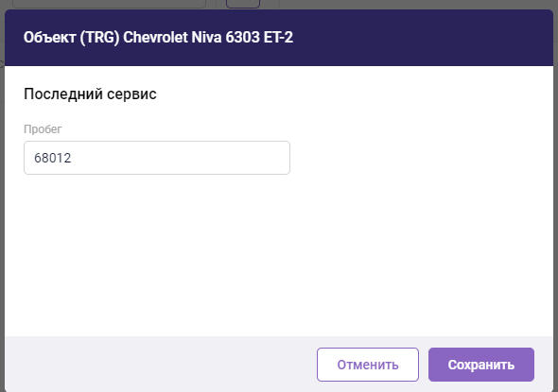
Task: Click the Сохранить button
Action: [x=481, y=365]
